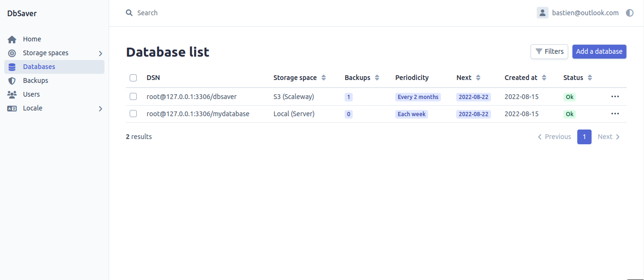644x280 pixels.
Task: Expand the Locale submenu chevron
Action: (101, 109)
